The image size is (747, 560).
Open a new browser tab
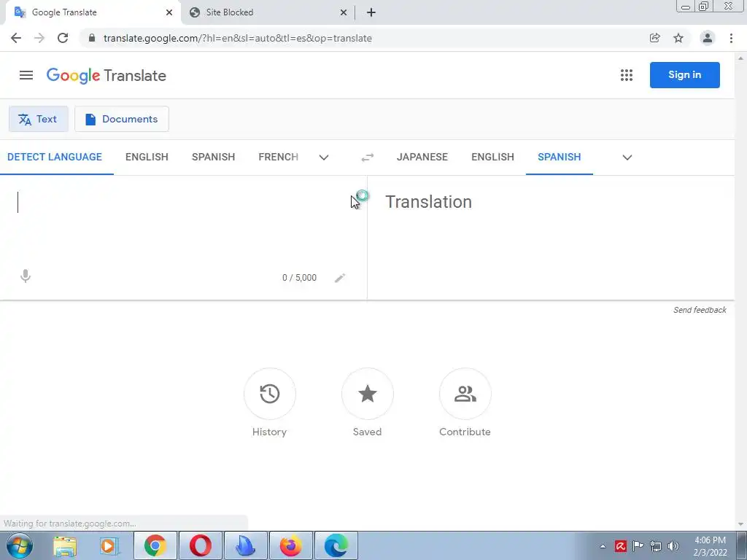point(371,12)
